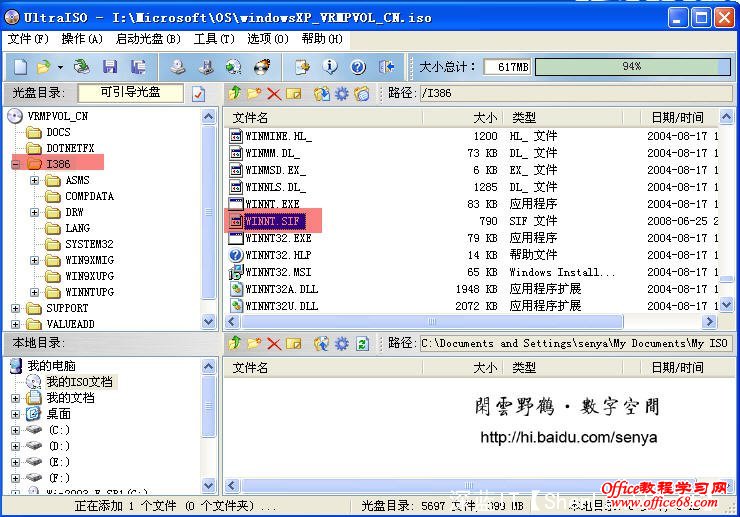Click the disc with green arrow convert icon
Viewport: 740px width, 517px height.
tap(234, 67)
